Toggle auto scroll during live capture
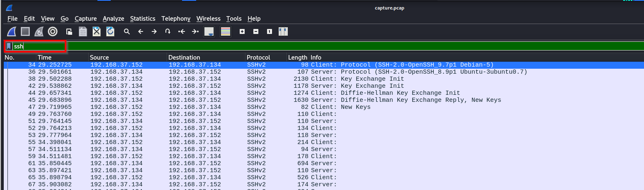The height and width of the screenshot is (190, 644). [x=209, y=31]
